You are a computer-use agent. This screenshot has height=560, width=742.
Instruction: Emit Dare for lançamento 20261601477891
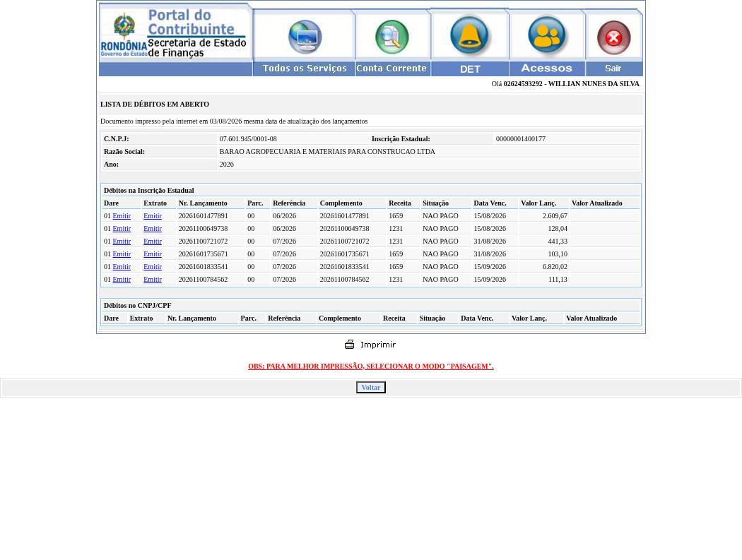click(122, 215)
